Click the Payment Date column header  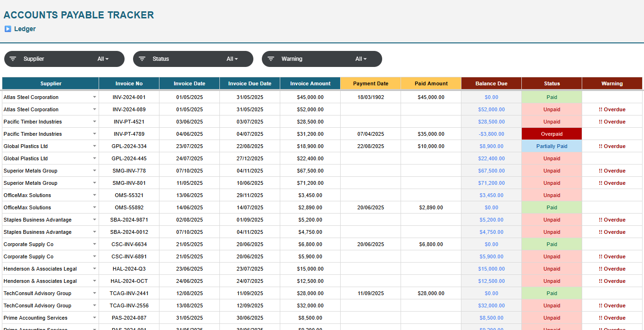click(370, 83)
